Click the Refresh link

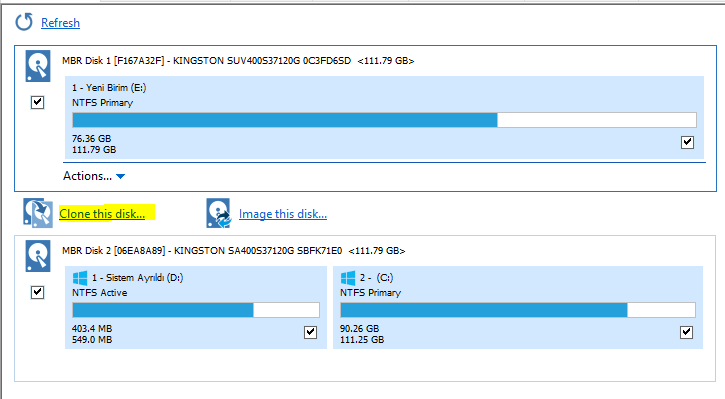tap(60, 23)
